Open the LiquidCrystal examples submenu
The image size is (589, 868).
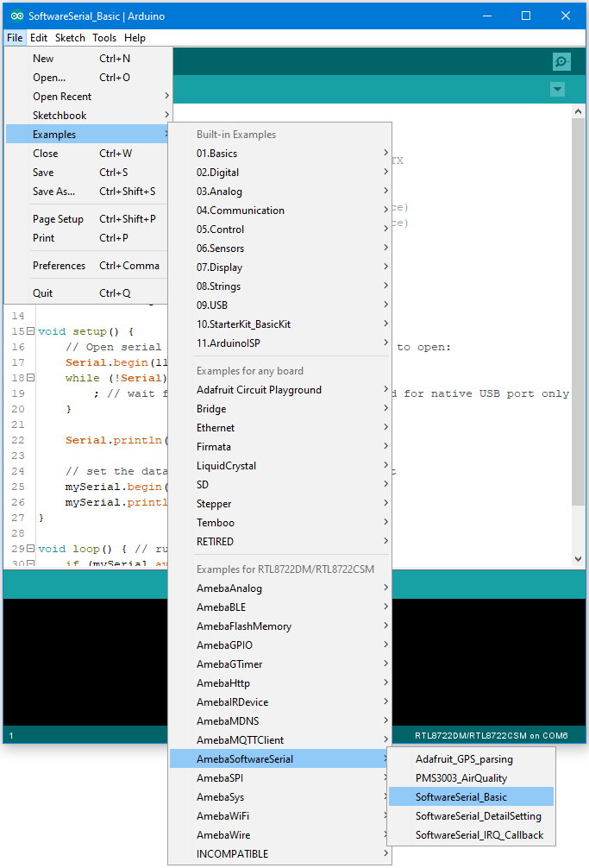[x=280, y=466]
